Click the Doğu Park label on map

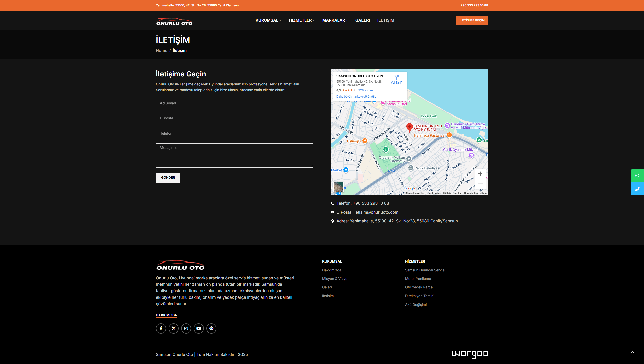429,116
